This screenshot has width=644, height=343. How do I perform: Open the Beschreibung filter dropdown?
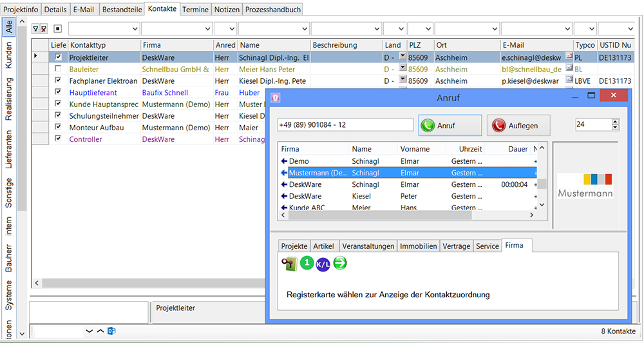coord(377,29)
